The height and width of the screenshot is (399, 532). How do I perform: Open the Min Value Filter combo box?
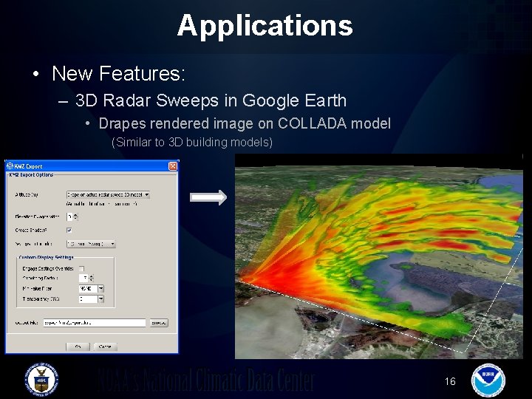pos(92,289)
